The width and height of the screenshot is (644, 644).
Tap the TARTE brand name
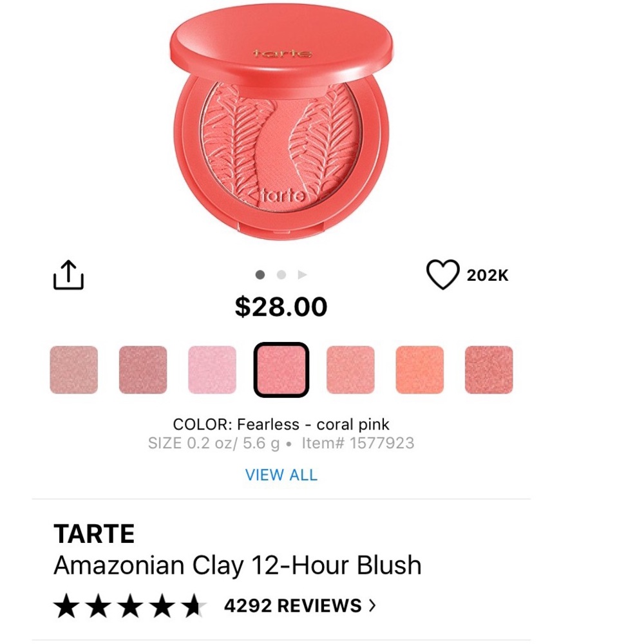coord(94,533)
